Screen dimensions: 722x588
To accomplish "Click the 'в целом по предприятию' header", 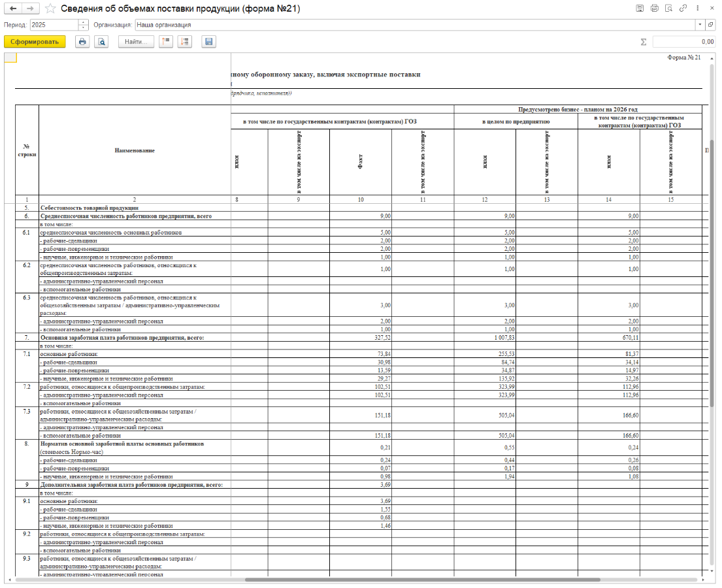I will click(516, 122).
